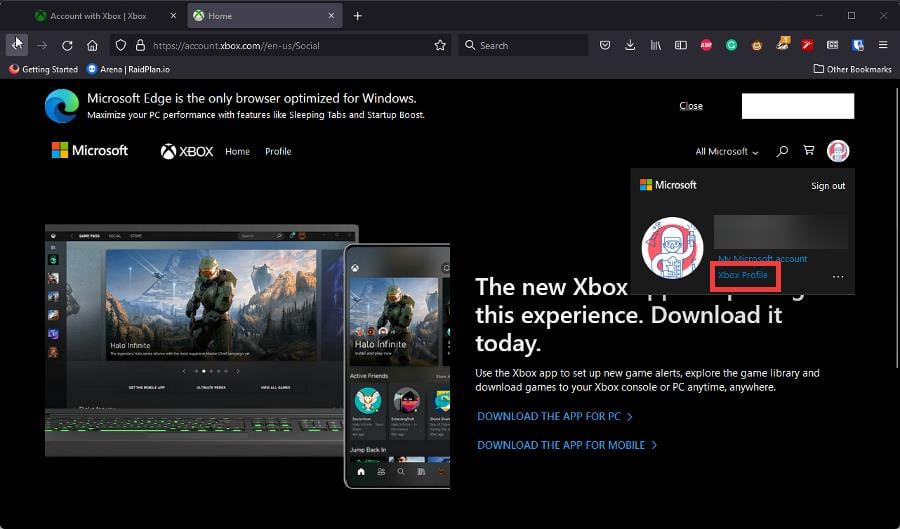
Task: Open the Getting Started bookmark
Action: [44, 69]
